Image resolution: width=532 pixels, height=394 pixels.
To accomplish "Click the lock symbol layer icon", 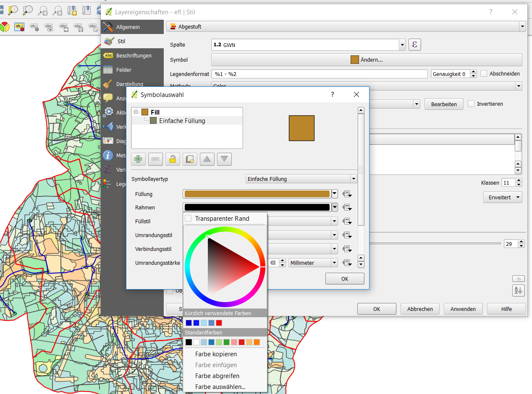I will pyautogui.click(x=173, y=159).
